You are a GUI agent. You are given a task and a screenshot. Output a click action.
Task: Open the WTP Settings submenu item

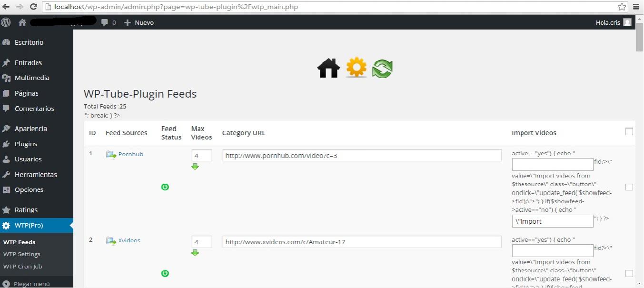[x=21, y=254]
